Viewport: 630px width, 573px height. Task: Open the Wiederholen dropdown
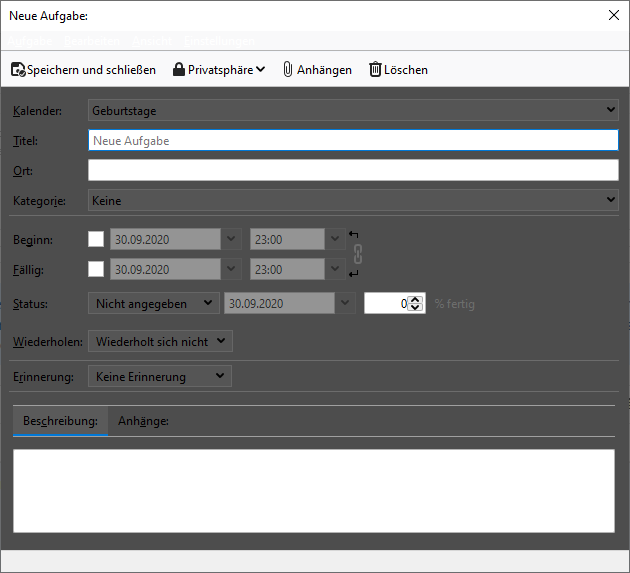coord(160,342)
